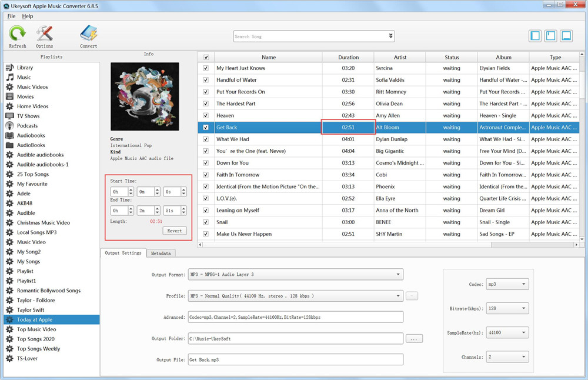Screen dimensions: 588x380
Task: Select the Today at Apple playlist
Action: click(52, 319)
